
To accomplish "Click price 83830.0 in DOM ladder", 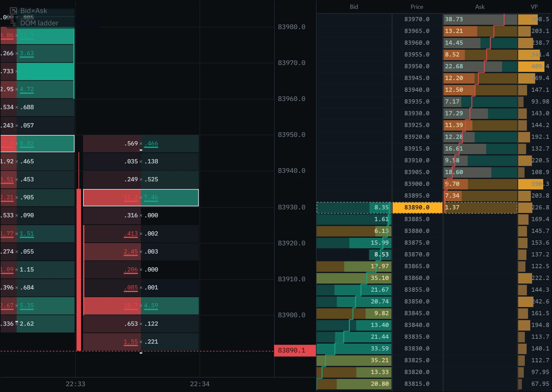I will click(417, 349).
